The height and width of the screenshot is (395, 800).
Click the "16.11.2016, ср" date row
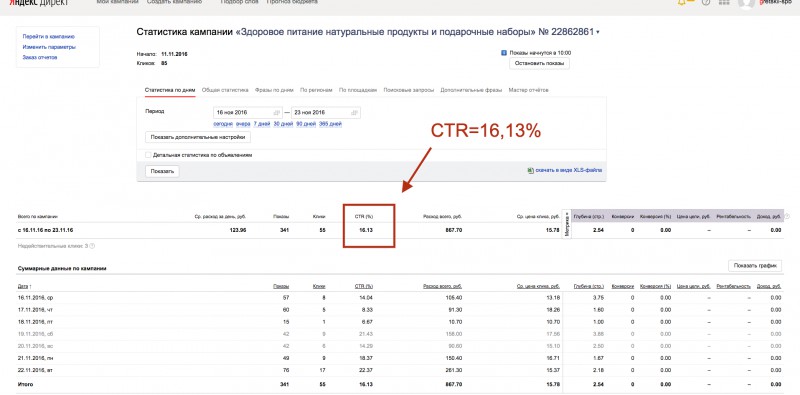coord(35,298)
